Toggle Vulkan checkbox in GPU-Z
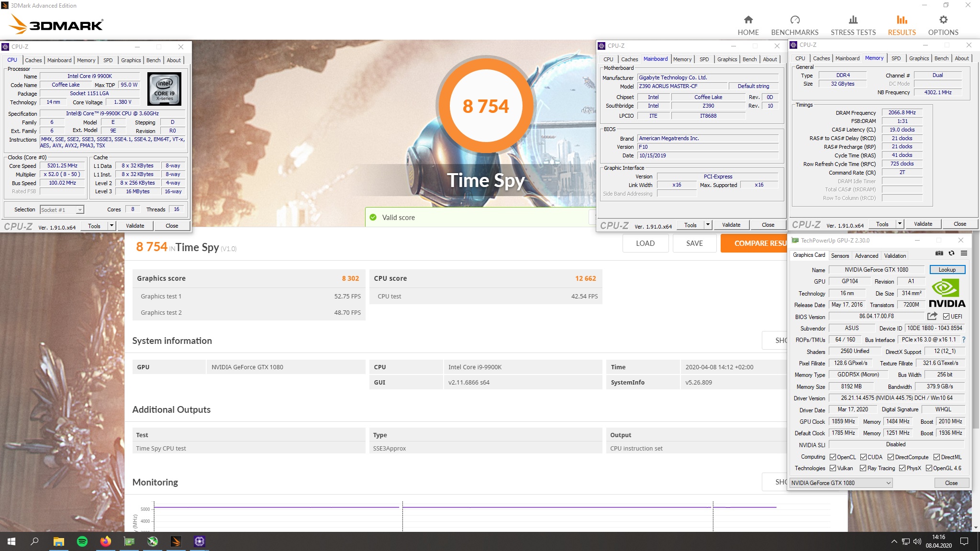This screenshot has height=551, width=980. tap(833, 468)
